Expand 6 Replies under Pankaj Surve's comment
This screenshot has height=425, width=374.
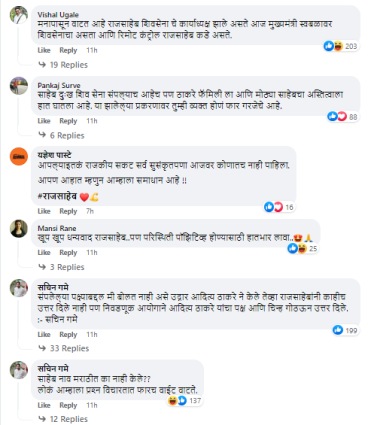click(61, 135)
